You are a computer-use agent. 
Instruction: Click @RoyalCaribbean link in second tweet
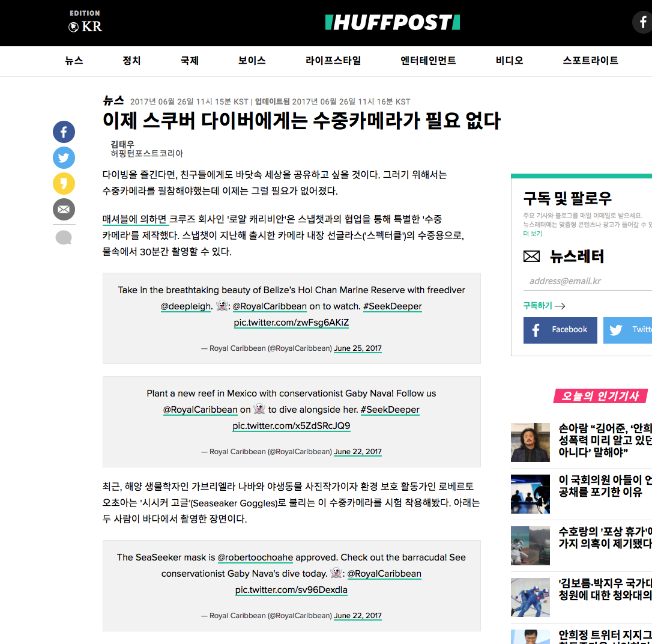pos(201,410)
